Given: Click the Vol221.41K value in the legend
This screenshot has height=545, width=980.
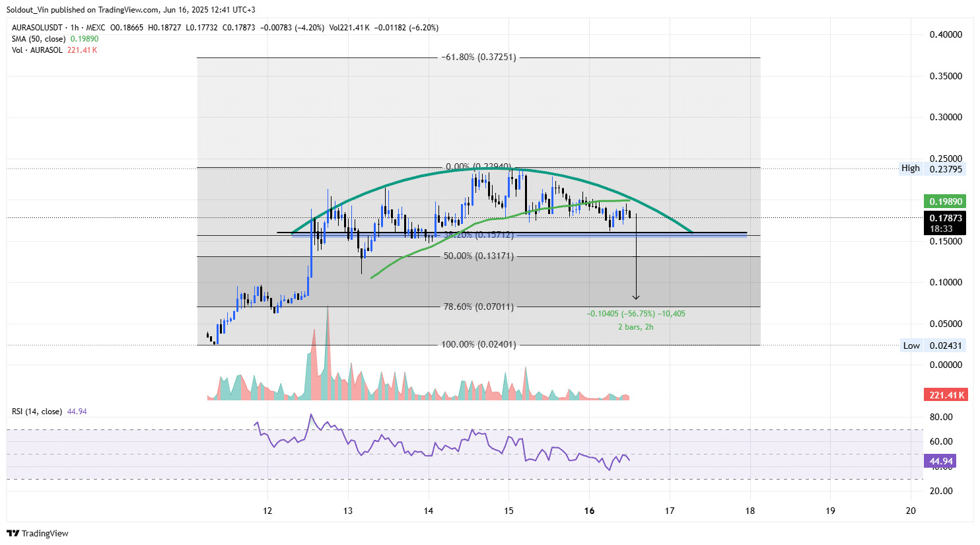Looking at the screenshot, I should [x=349, y=28].
